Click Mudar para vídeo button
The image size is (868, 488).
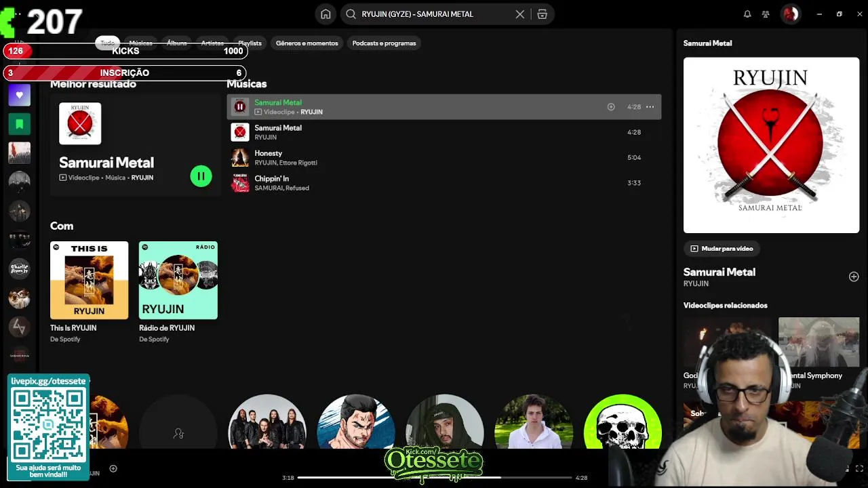722,249
